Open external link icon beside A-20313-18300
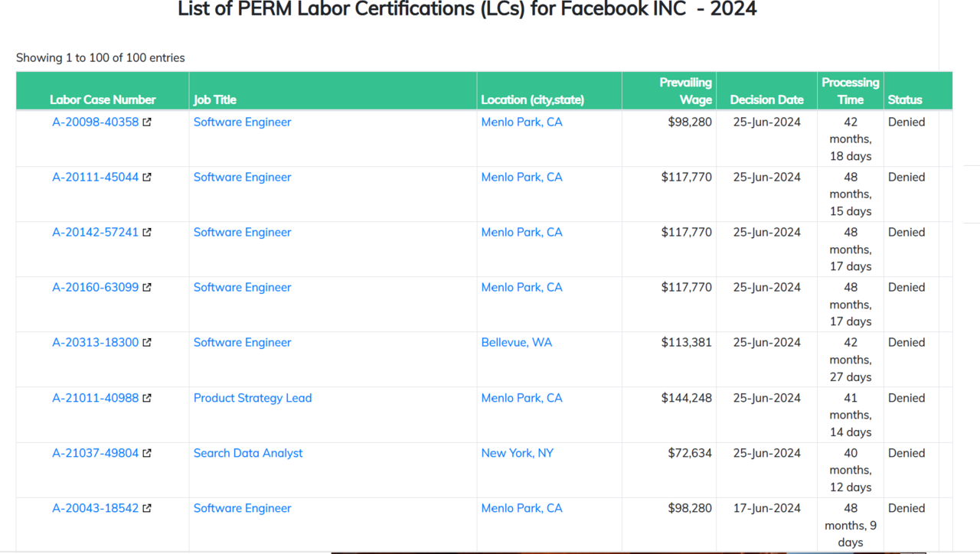The width and height of the screenshot is (980, 554). tap(148, 342)
